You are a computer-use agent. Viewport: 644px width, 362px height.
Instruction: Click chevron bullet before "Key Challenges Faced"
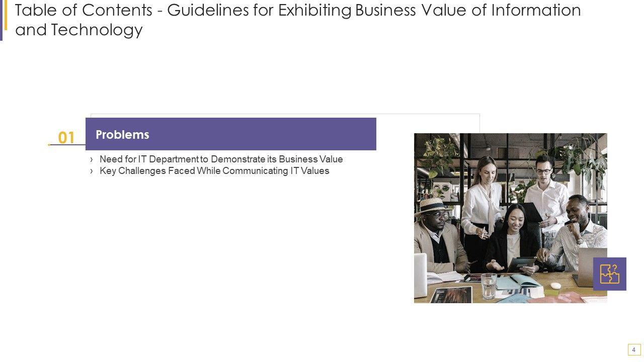click(91, 171)
